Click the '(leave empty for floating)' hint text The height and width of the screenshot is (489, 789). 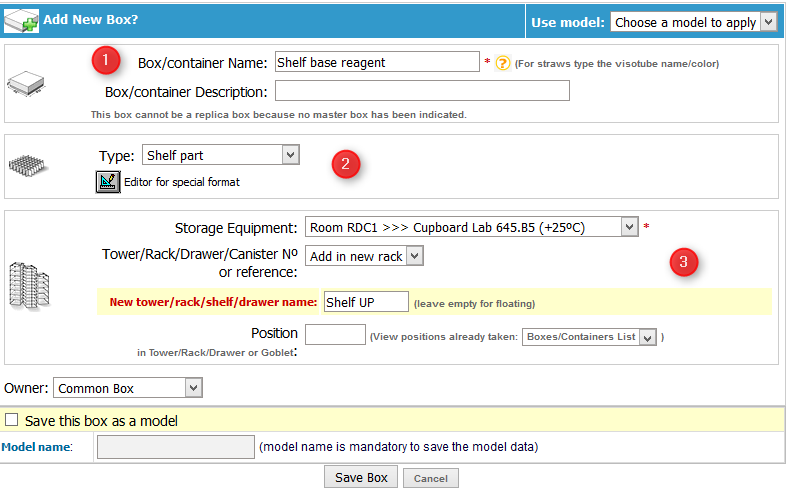tap(475, 303)
